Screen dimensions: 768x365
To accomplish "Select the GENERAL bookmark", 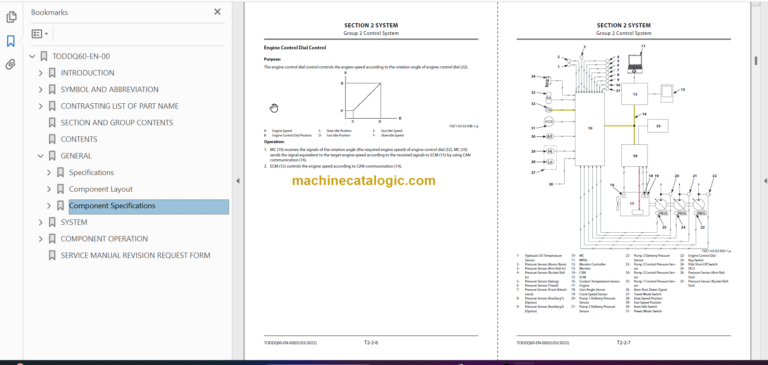I will pos(76,156).
